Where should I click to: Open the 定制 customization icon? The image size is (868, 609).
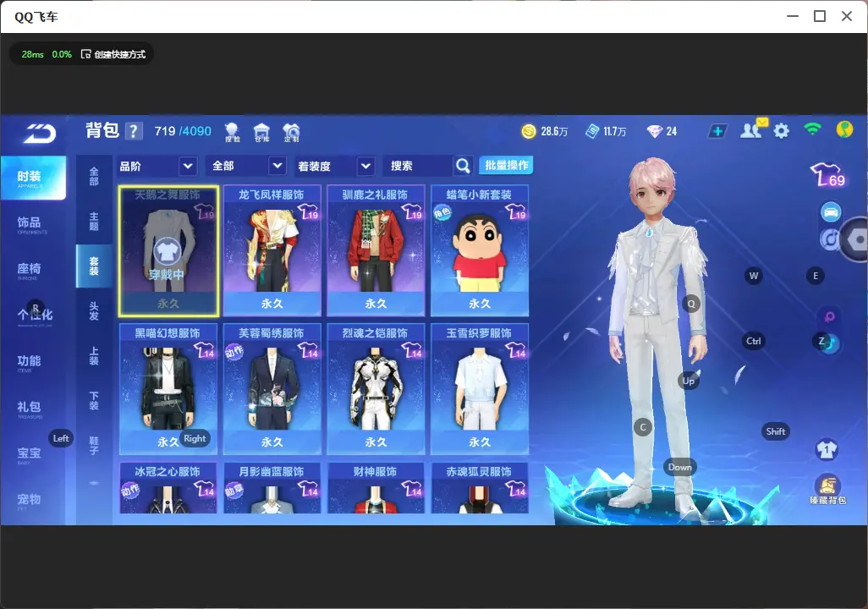(291, 132)
